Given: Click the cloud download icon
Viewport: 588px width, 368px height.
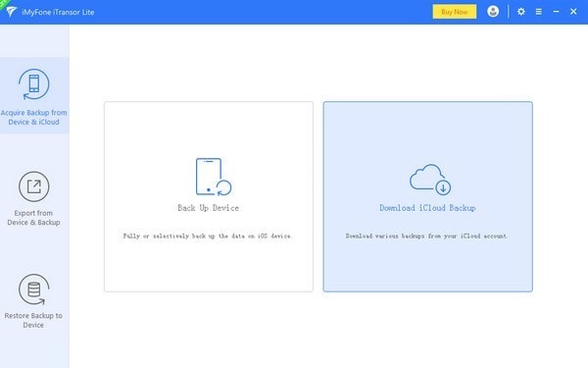Looking at the screenshot, I should pyautogui.click(x=430, y=180).
